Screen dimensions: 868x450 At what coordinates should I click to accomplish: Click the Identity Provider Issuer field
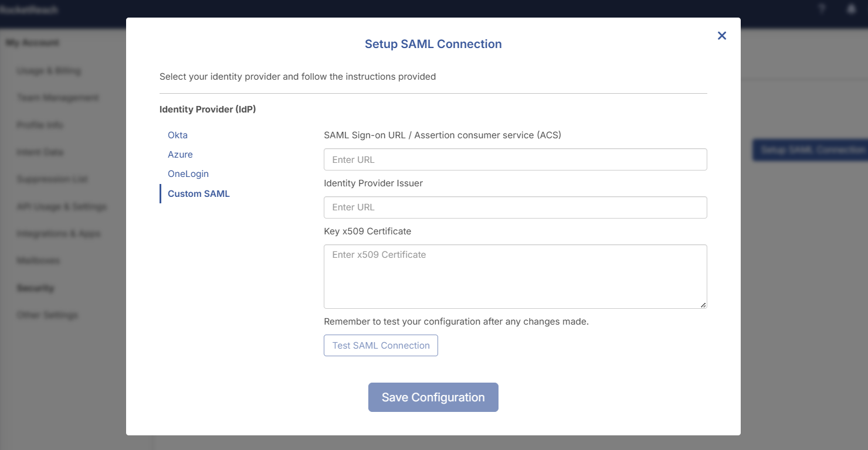click(x=515, y=207)
